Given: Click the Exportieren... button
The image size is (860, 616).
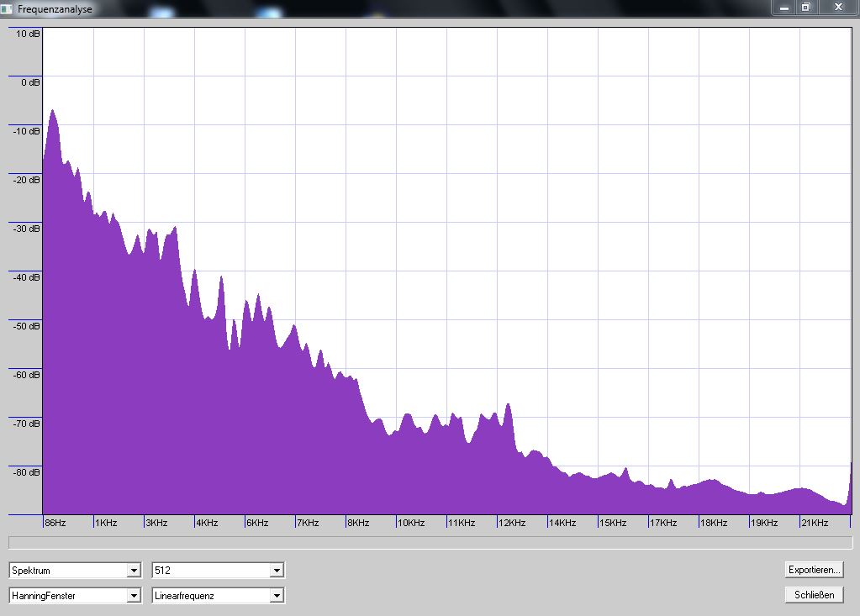Looking at the screenshot, I should [814, 570].
